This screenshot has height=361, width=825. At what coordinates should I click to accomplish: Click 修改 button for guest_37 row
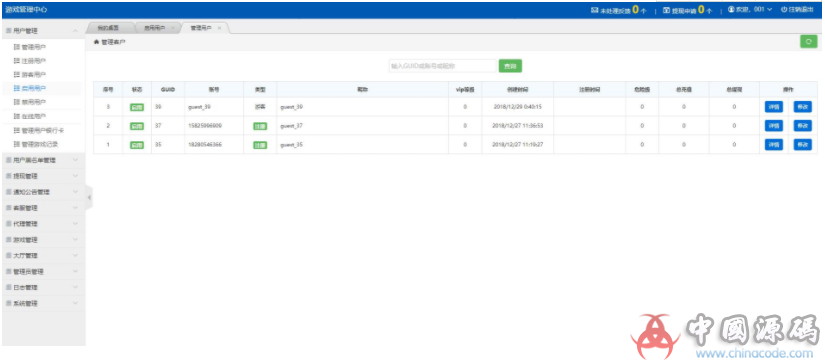pyautogui.click(x=802, y=126)
